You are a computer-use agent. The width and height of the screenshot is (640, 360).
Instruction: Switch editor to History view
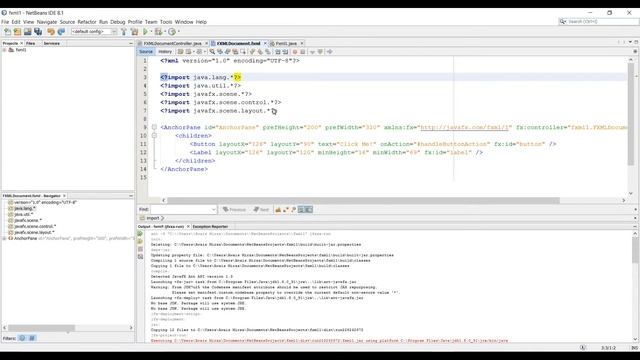(165, 52)
